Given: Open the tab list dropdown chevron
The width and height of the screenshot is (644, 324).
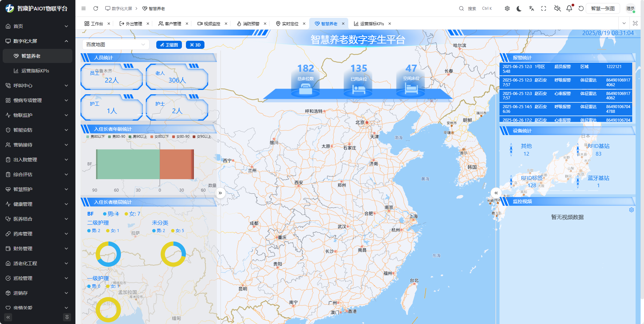Looking at the screenshot, I should tap(624, 23).
